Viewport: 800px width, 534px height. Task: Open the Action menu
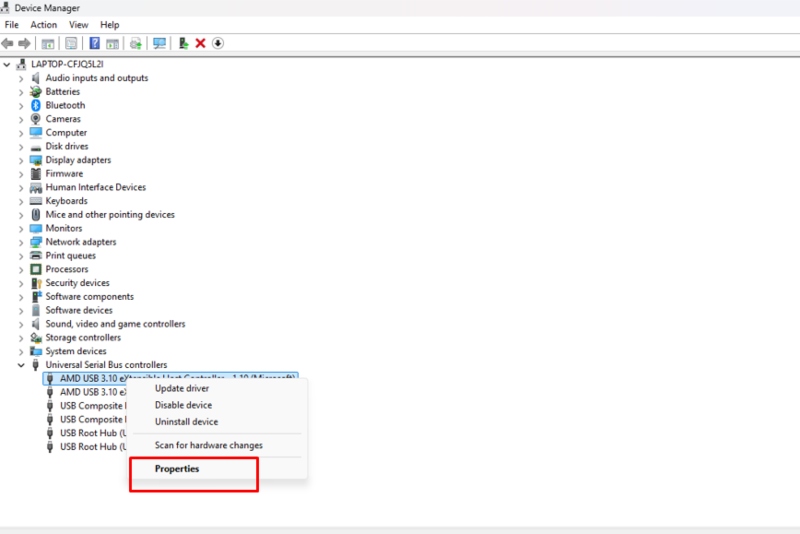pos(44,25)
